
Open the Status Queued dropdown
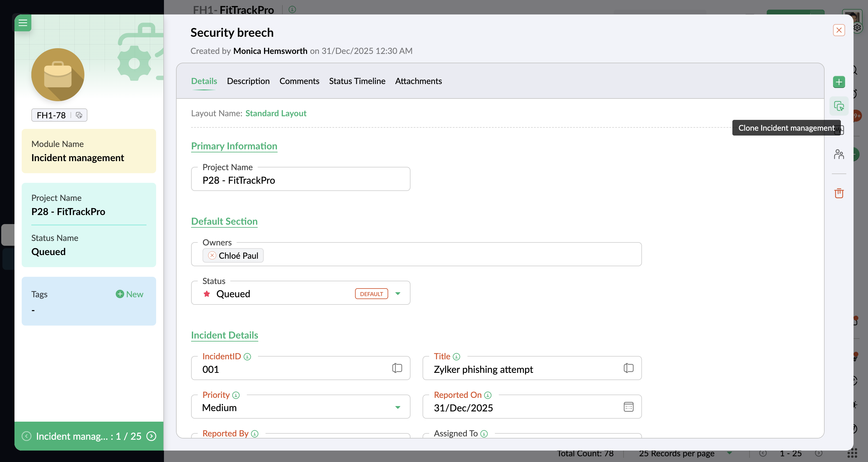click(x=398, y=294)
